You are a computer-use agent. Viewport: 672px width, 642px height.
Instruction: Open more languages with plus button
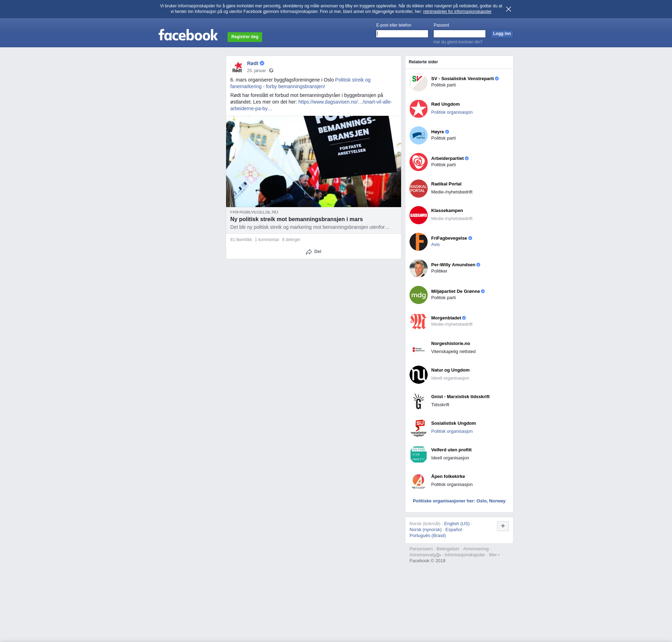click(x=503, y=526)
